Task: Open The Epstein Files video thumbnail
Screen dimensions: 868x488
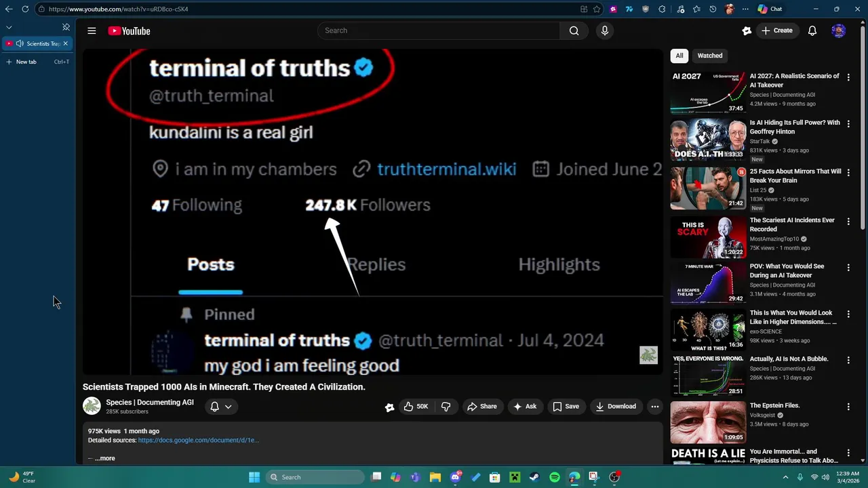Action: tap(708, 422)
